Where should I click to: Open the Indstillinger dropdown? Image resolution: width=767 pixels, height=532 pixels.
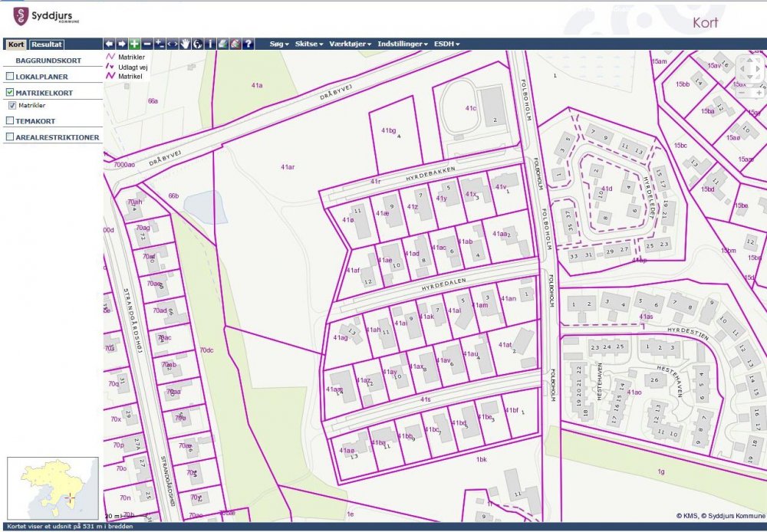(x=403, y=44)
